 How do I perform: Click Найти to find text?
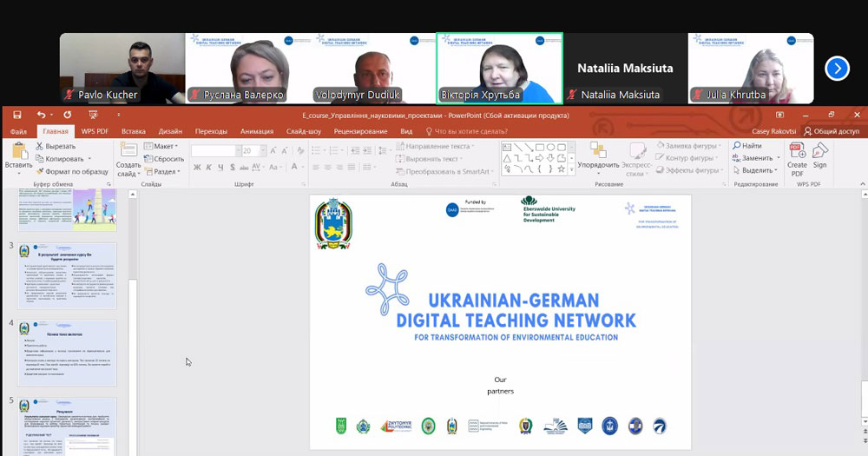point(747,146)
